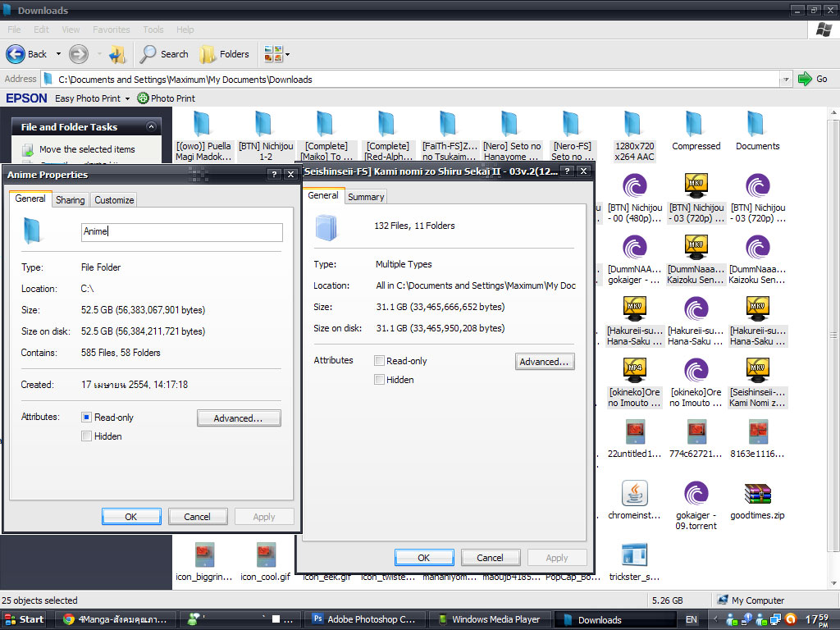Image resolution: width=840 pixels, height=630 pixels.
Task: Select the Puella Magi Madoka folder icon
Action: pyautogui.click(x=202, y=124)
